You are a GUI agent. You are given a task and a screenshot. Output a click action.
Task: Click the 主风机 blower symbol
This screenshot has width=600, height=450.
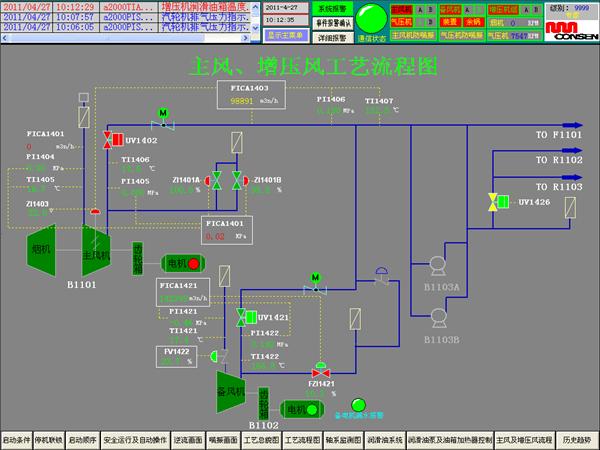pos(96,251)
